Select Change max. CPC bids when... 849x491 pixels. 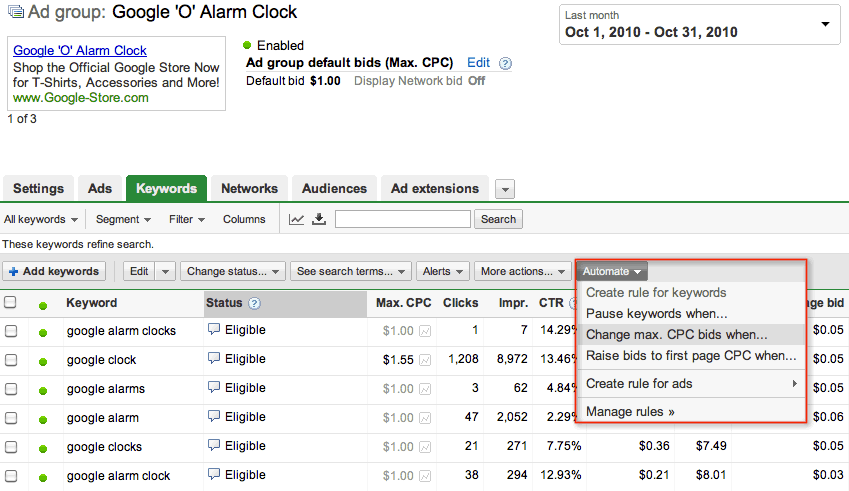691,335
